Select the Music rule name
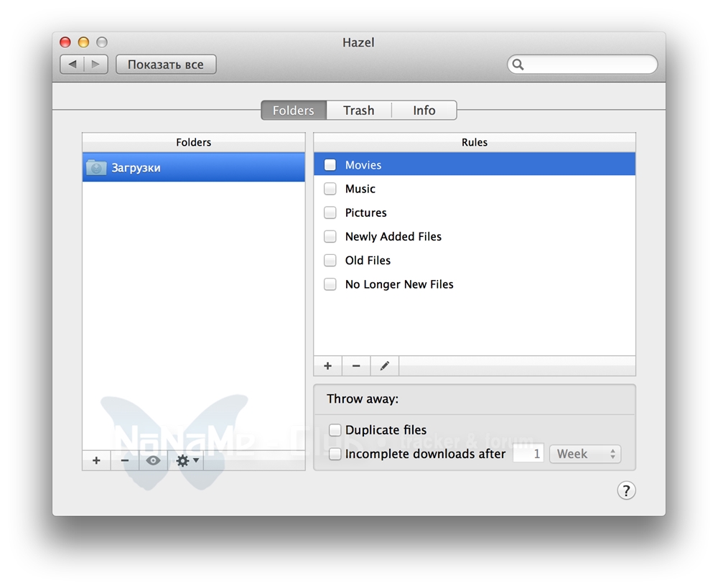The image size is (718, 588). [x=360, y=189]
